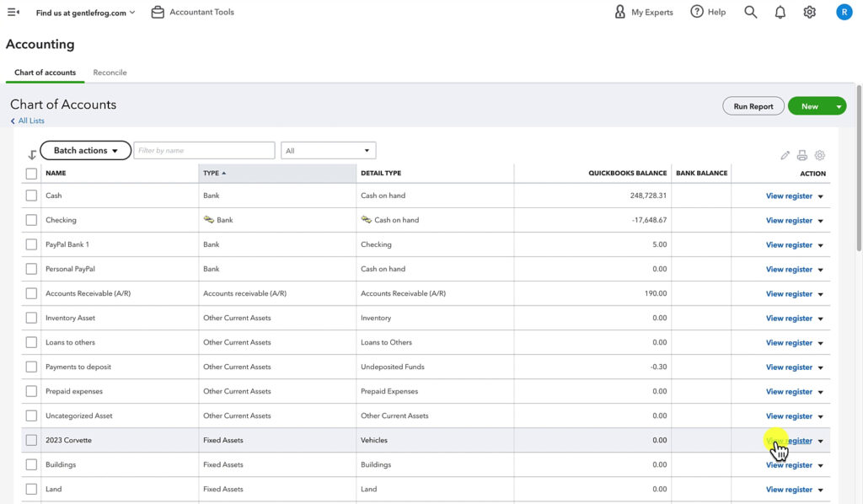Open the Settings gear in the top bar

pyautogui.click(x=809, y=12)
